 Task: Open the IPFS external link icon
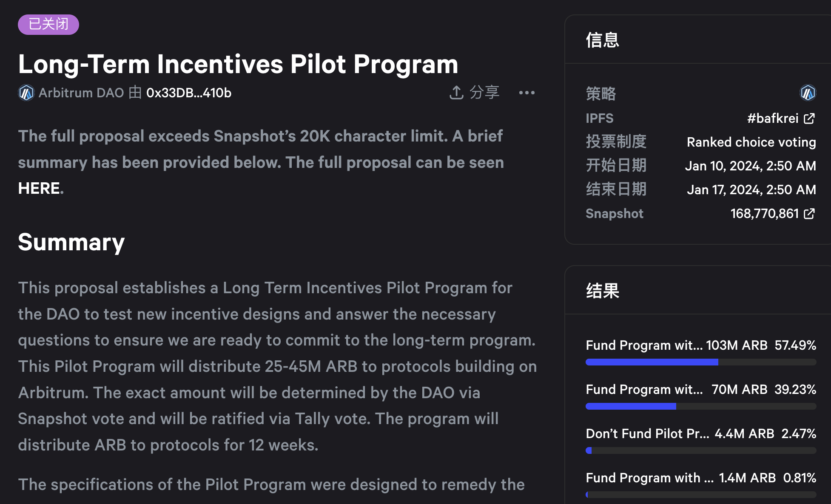[x=809, y=119]
